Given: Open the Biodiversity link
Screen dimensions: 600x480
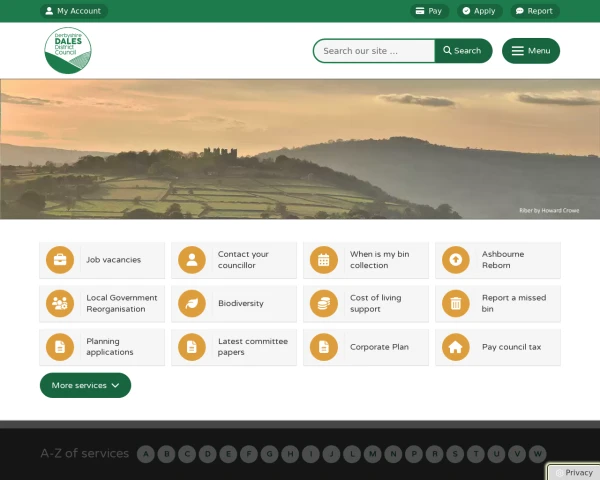Looking at the screenshot, I should point(234,304).
